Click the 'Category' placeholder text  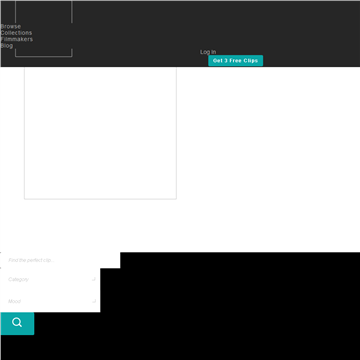(x=18, y=279)
